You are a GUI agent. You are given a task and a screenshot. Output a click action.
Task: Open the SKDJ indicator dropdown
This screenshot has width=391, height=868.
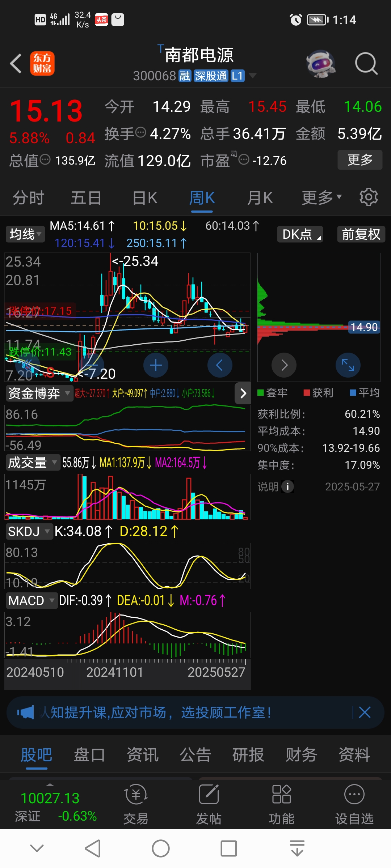pos(29,532)
